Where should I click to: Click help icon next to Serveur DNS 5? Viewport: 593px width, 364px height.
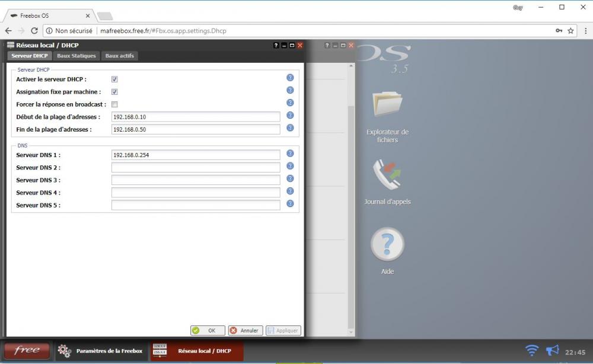click(290, 203)
